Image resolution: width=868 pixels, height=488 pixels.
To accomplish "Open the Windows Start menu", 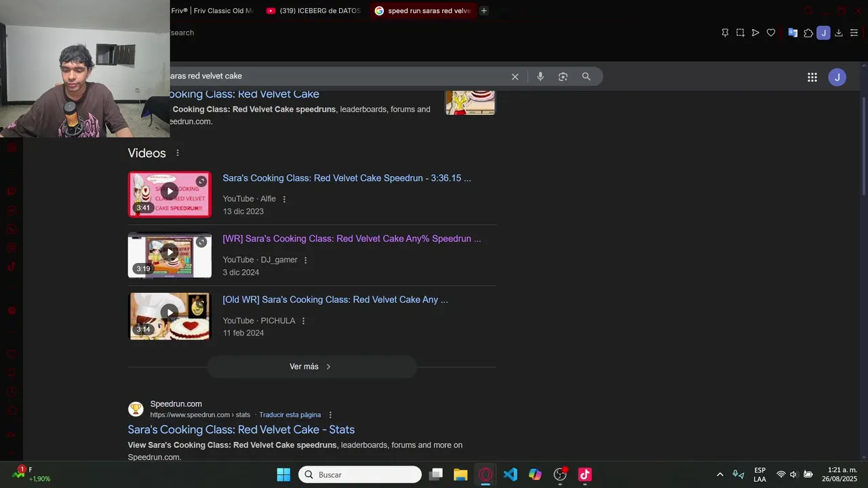I will pos(283,474).
